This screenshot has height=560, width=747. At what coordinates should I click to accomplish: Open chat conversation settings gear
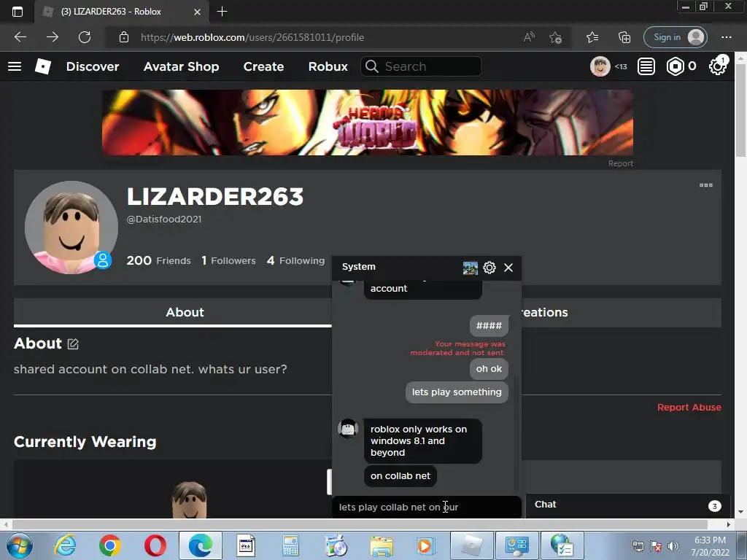(x=489, y=268)
